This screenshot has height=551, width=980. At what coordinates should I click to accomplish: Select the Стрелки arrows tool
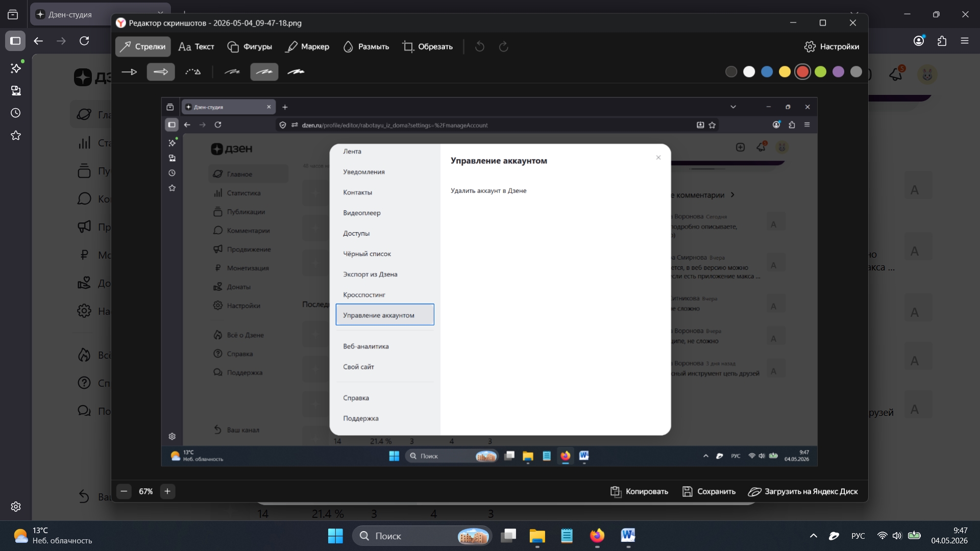[x=143, y=46]
